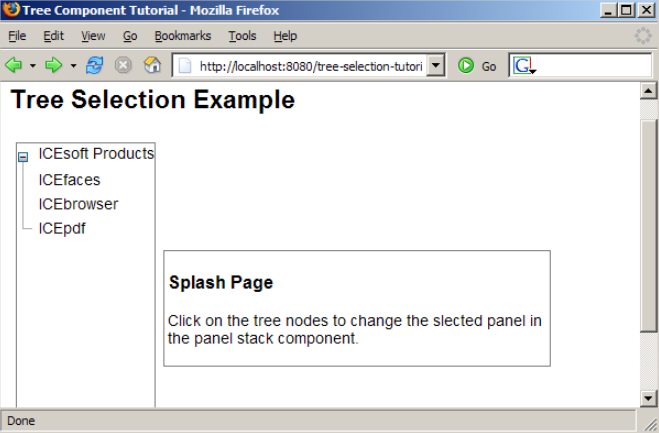Viewport: 659px width, 433px height.
Task: Click the Back navigation arrow
Action: tap(14, 65)
